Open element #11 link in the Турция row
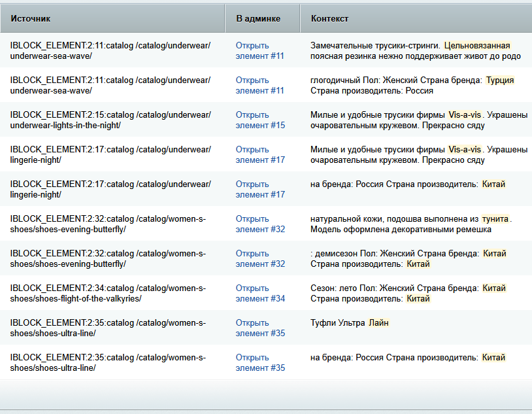Viewport: 532px width, 414px height. (x=259, y=86)
